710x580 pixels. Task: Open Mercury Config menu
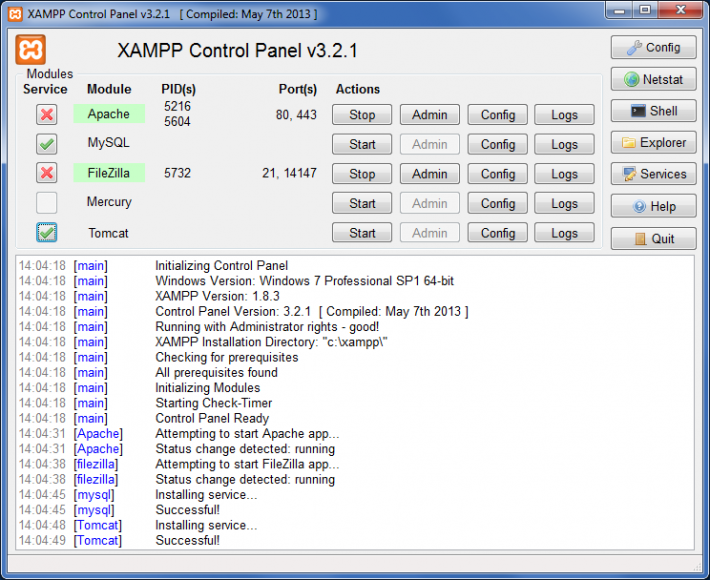pos(498,203)
